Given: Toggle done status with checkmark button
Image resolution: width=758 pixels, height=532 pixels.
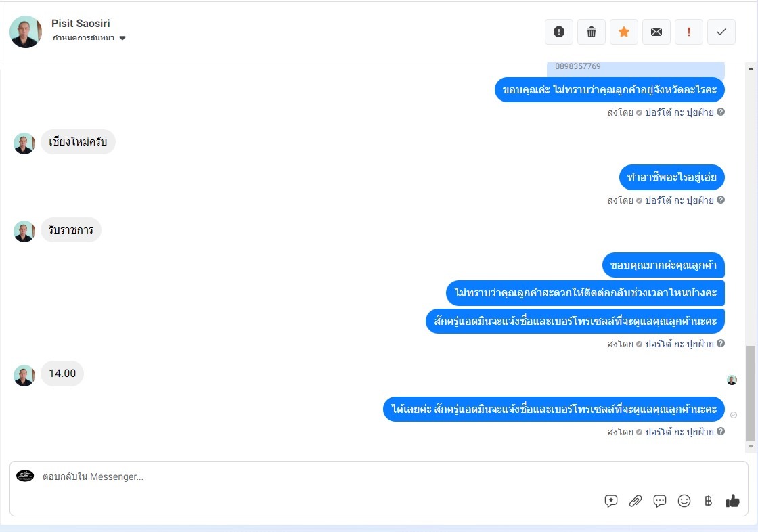Looking at the screenshot, I should click(721, 32).
